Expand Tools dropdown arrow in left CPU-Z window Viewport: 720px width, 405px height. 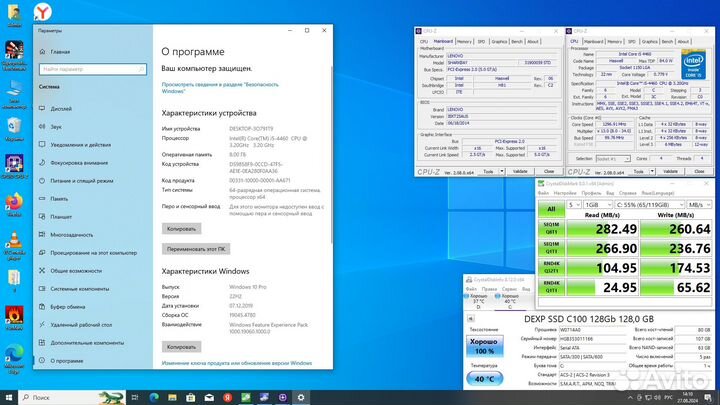point(501,171)
